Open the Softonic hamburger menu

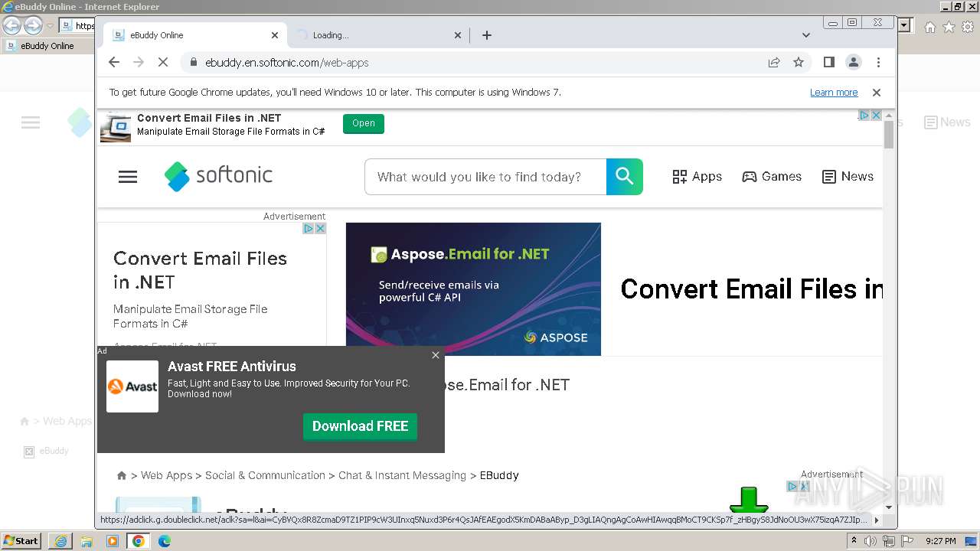coord(128,177)
